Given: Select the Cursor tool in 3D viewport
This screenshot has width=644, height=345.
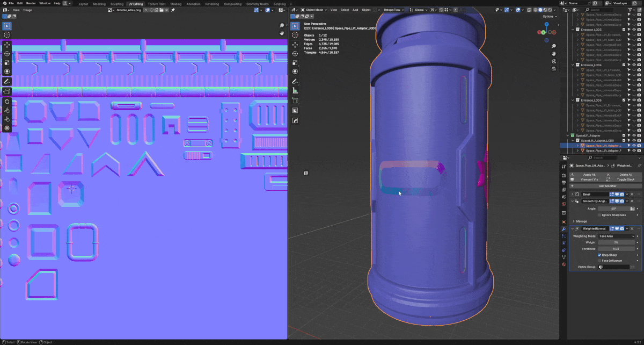Looking at the screenshot, I should [x=295, y=35].
